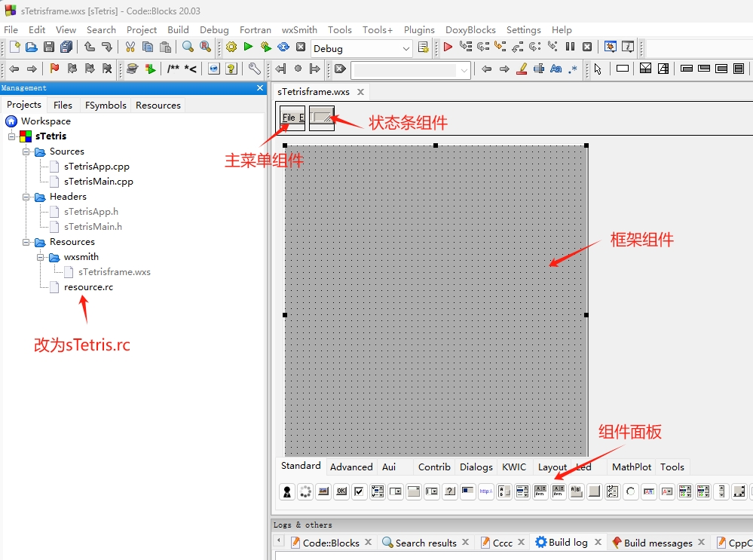
Task: Click the Find magnifier icon in toolbar
Action: pyautogui.click(x=188, y=47)
